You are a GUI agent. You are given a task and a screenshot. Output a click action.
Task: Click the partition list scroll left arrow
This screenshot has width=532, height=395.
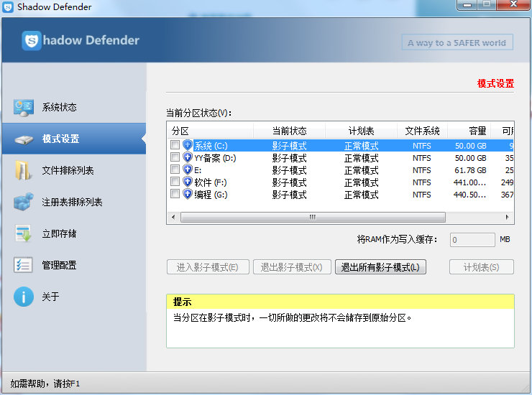(173, 217)
